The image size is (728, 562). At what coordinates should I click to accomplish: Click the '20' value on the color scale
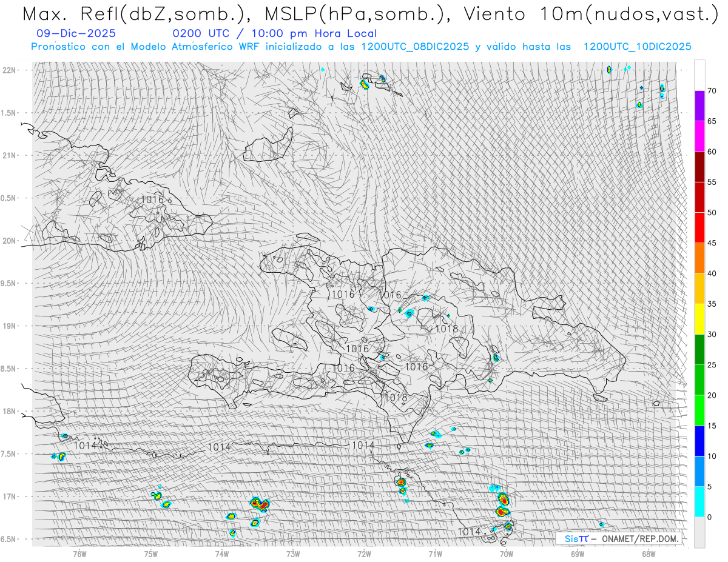click(712, 395)
